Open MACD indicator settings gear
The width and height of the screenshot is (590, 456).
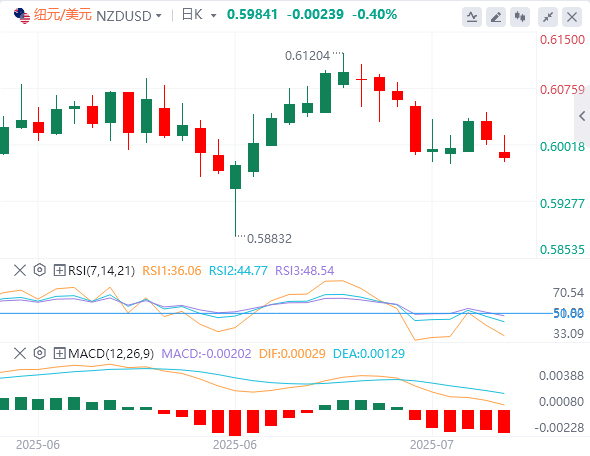click(40, 353)
